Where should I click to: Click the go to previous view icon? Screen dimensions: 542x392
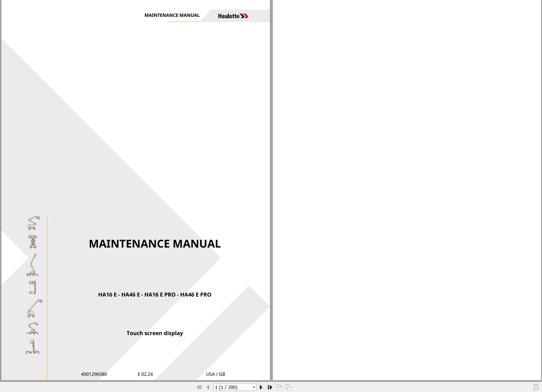pyautogui.click(x=279, y=387)
